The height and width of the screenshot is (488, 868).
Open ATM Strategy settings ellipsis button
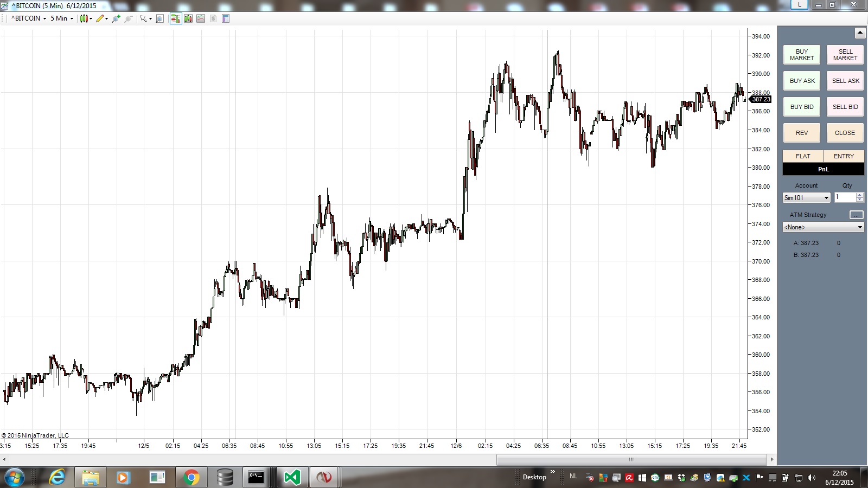[856, 215]
